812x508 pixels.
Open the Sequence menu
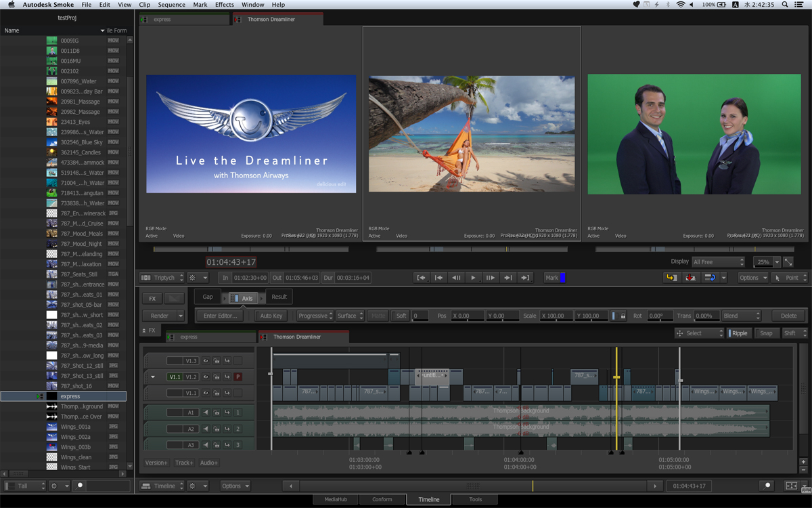172,4
